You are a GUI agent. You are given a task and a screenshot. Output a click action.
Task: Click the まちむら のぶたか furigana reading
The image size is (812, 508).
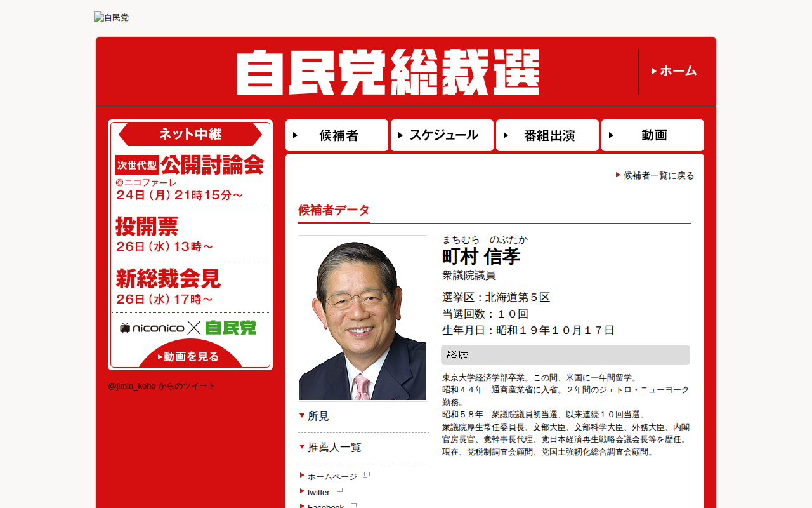click(x=485, y=239)
